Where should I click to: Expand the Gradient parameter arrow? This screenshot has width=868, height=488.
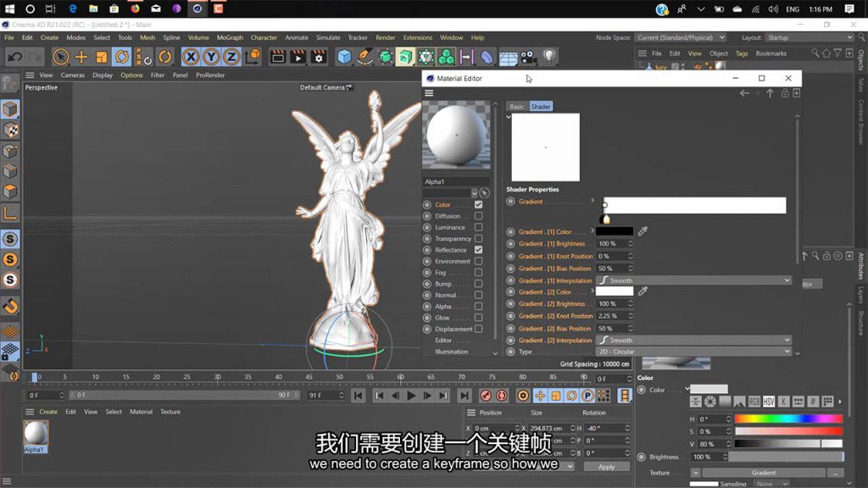pyautogui.click(x=593, y=201)
